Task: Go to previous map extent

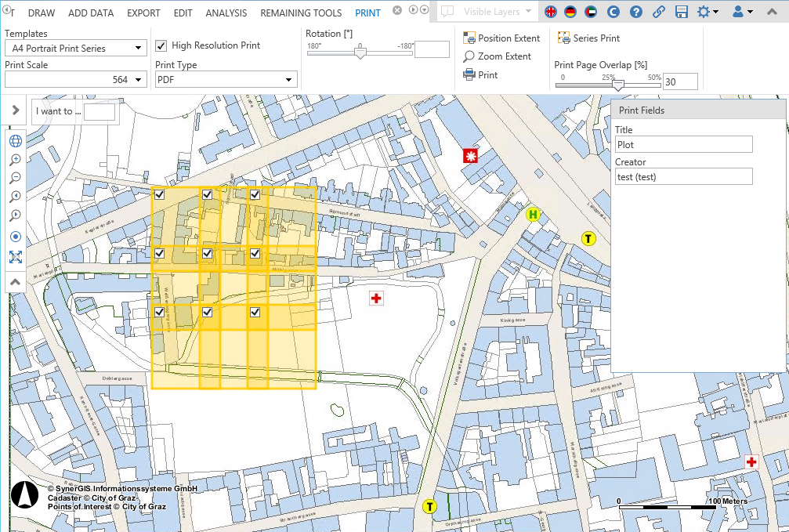Action: [15, 197]
